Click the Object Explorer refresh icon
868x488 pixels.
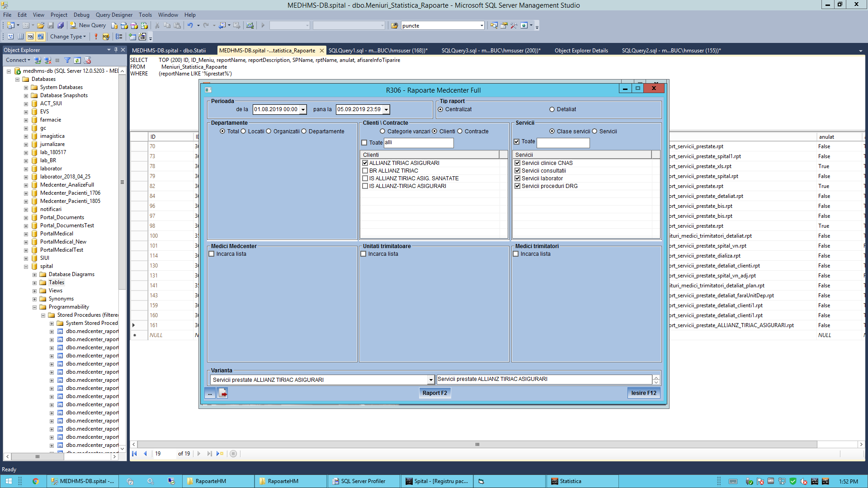tap(77, 60)
